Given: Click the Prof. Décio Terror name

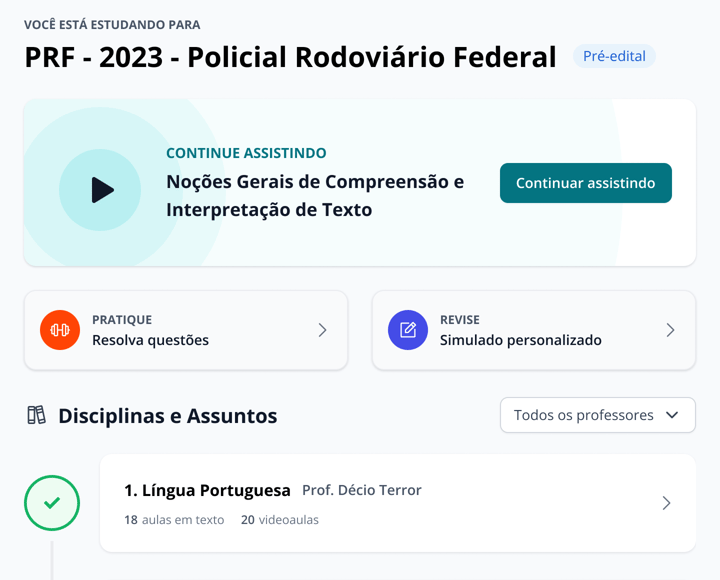Looking at the screenshot, I should (362, 490).
